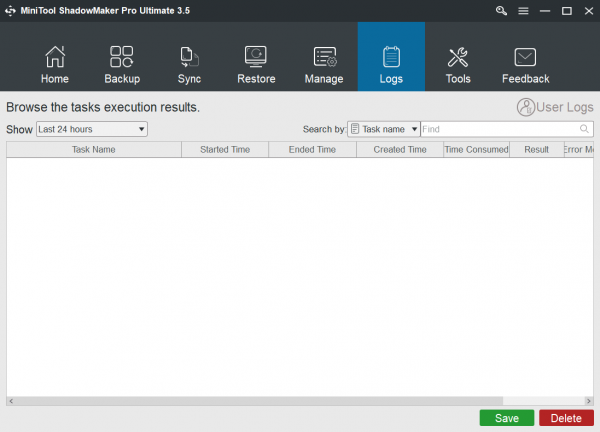Click into the Find search field
Screen dimensions: 600x432
coord(507,129)
